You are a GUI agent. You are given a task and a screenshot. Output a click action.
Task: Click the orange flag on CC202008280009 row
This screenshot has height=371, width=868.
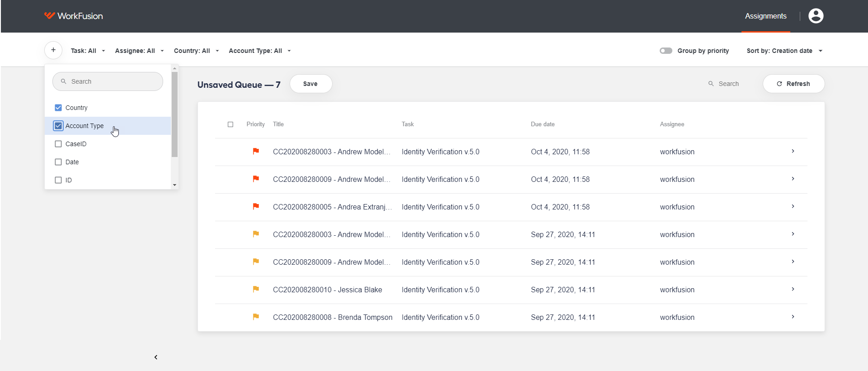256,262
